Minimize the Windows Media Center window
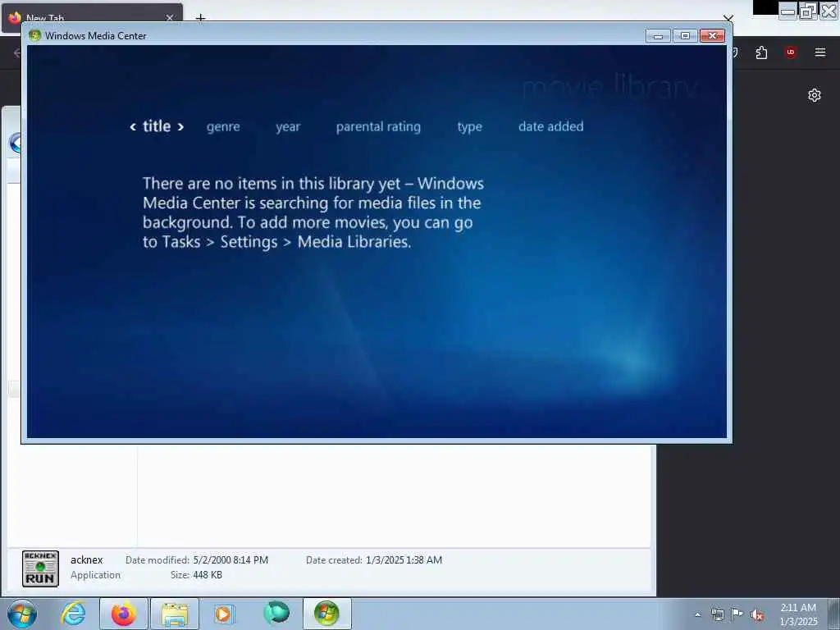 click(x=659, y=36)
